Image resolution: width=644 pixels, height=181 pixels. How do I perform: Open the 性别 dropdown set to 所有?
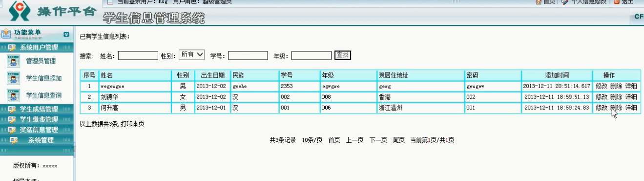[192, 55]
